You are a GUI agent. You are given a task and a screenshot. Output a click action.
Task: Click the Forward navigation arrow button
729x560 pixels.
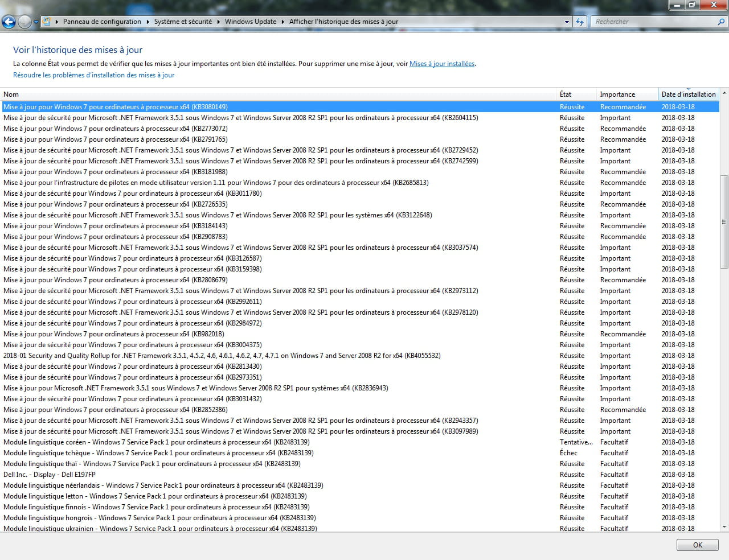click(x=24, y=22)
